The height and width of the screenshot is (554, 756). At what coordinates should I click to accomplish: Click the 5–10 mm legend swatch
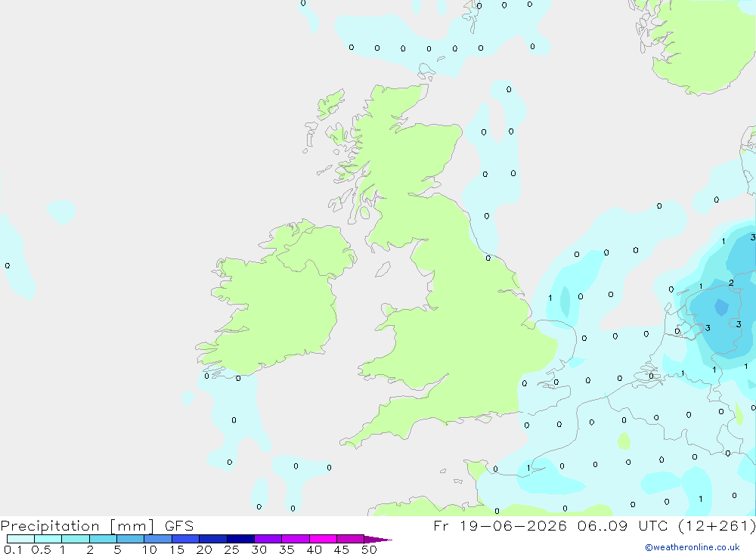(x=130, y=539)
